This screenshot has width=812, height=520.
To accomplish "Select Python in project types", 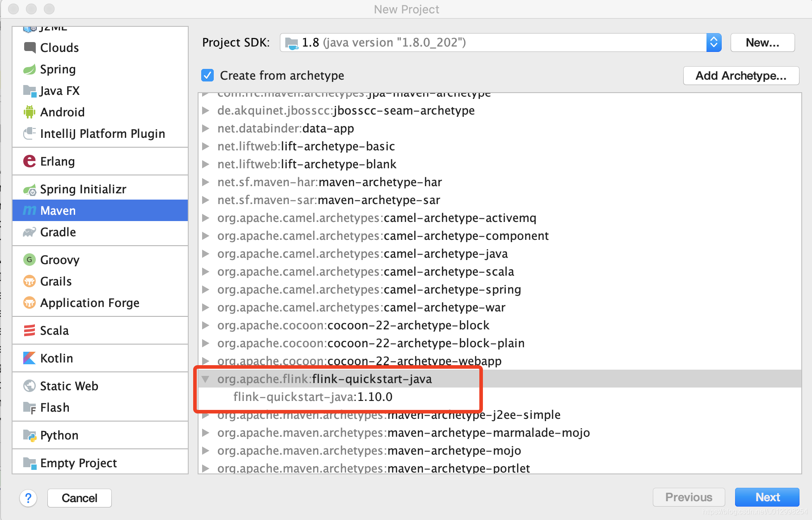I will 100,435.
